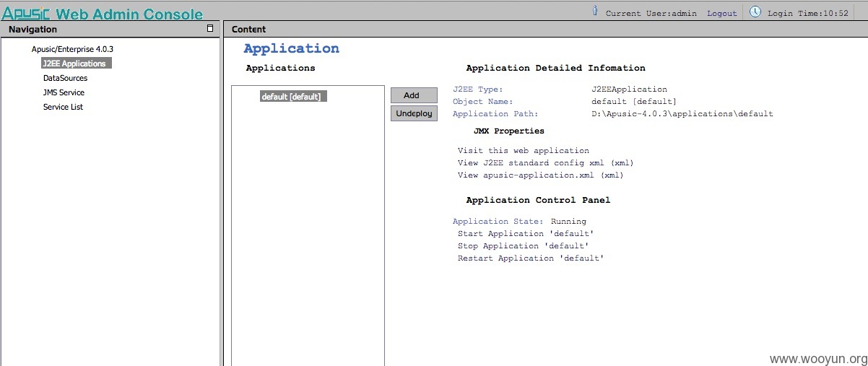868x366 pixels.
Task: Click the Application Control Panel heading
Action: point(538,200)
